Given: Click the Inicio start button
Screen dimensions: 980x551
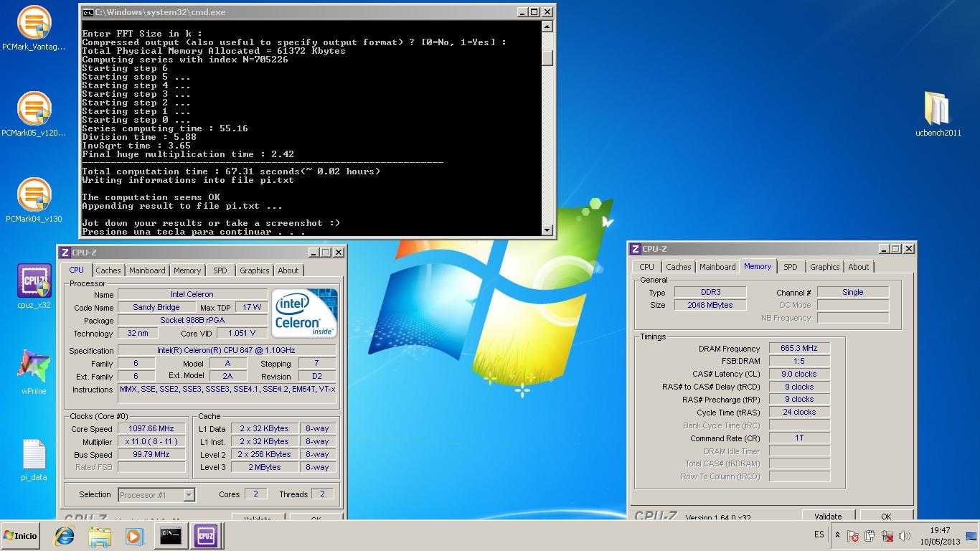Looking at the screenshot, I should click(x=21, y=536).
